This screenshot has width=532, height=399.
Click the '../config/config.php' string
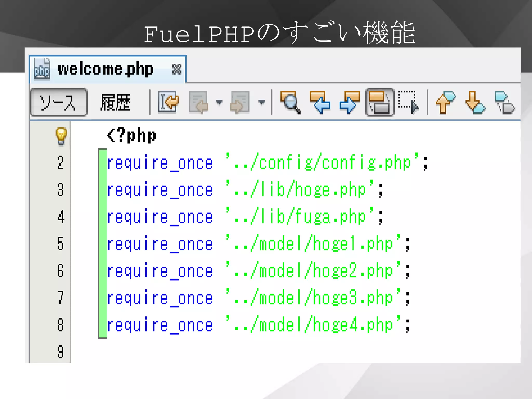click(322, 162)
